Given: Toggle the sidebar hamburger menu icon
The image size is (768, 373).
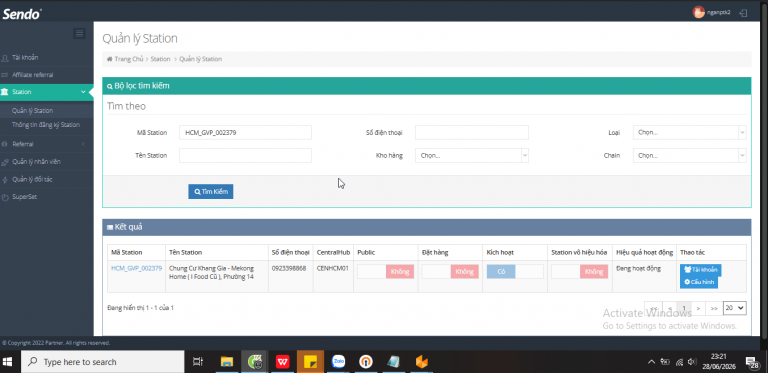Looking at the screenshot, I should 79,33.
